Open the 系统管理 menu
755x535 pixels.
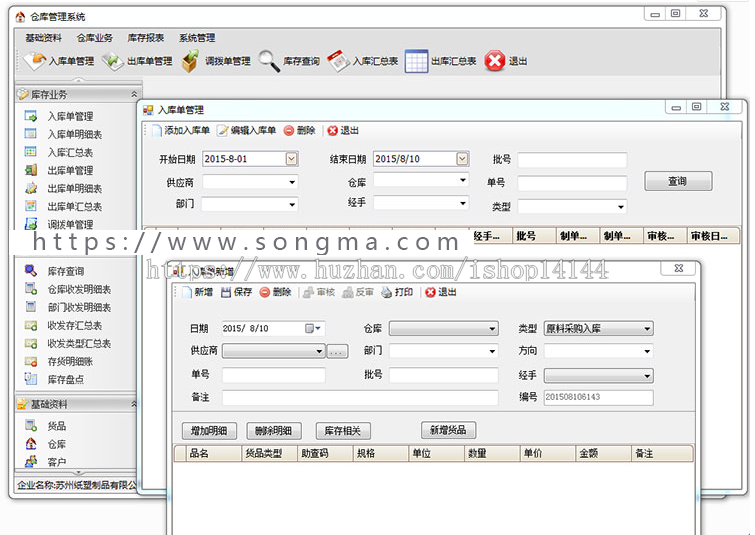coord(197,38)
